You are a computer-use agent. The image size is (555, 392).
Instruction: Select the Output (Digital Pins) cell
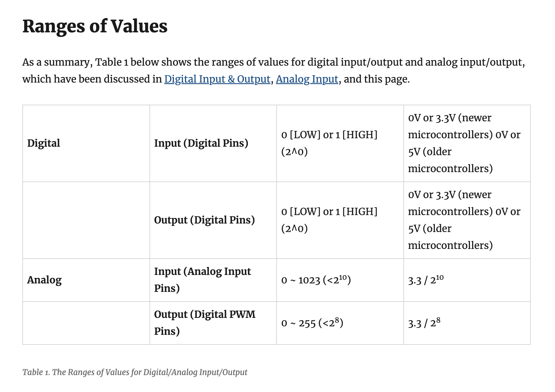[x=204, y=220]
